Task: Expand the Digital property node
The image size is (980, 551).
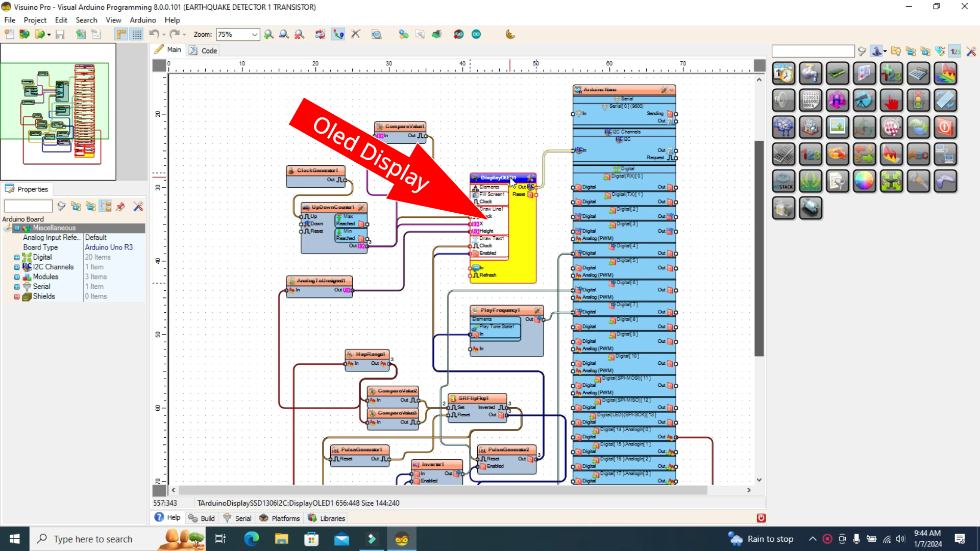Action: click(16, 258)
